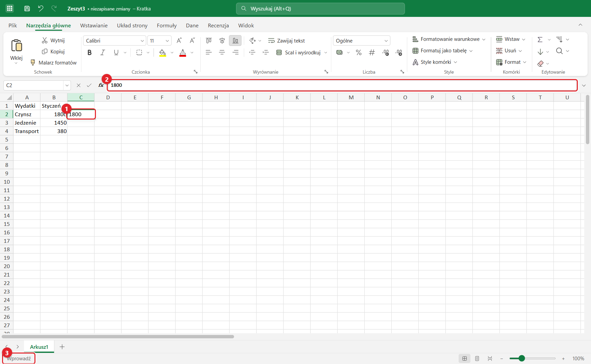Click the clear eraser icon
This screenshot has height=364, width=591.
coord(540,63)
